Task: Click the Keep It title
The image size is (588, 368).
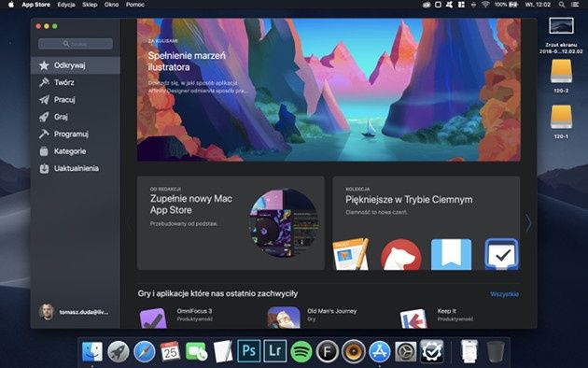Action: click(447, 311)
